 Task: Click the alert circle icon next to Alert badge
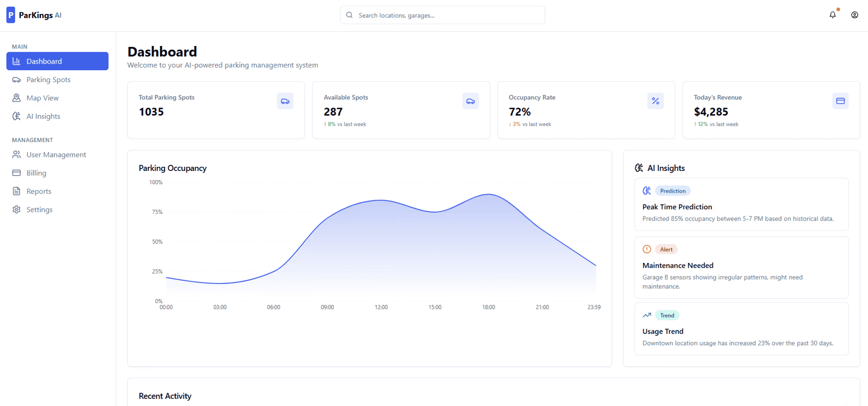coord(647,249)
